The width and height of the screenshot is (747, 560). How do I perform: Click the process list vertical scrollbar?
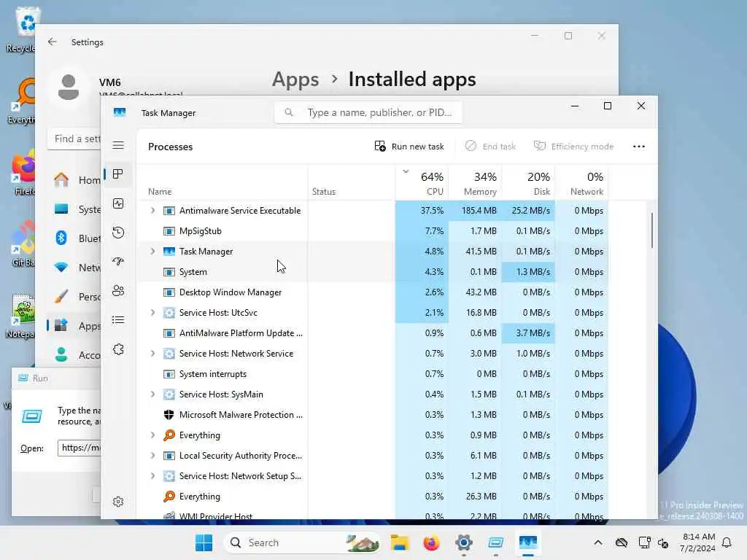click(x=651, y=230)
